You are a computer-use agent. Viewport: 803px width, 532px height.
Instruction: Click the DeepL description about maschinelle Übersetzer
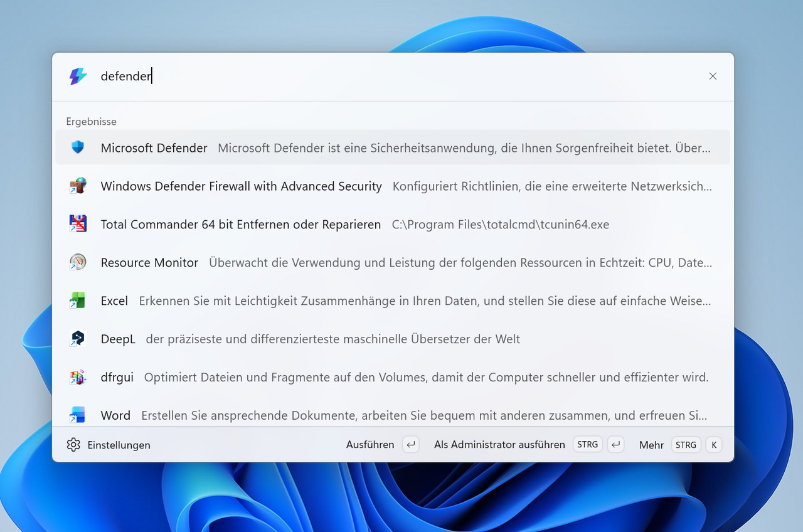(x=333, y=339)
